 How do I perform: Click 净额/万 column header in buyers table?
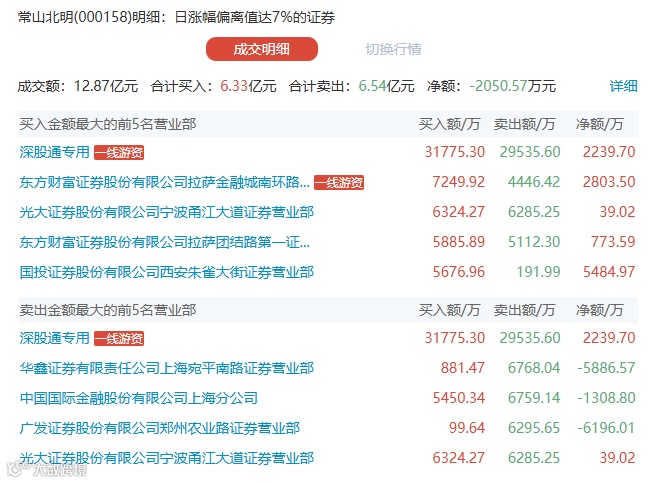tap(599, 124)
